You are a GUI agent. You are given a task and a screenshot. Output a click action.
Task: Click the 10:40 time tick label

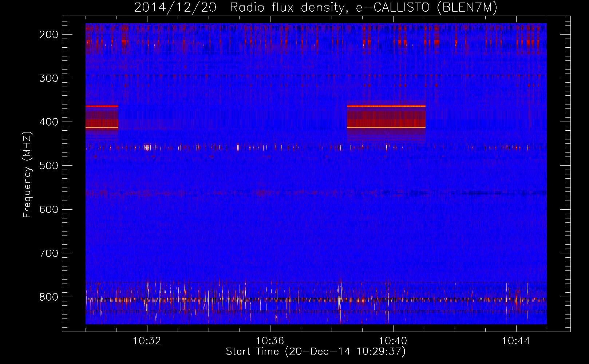(x=393, y=341)
